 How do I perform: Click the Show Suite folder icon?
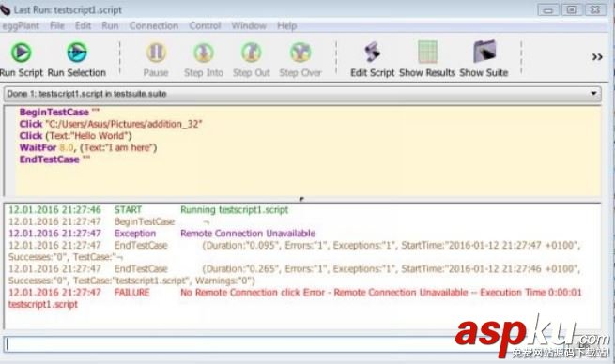click(x=484, y=52)
